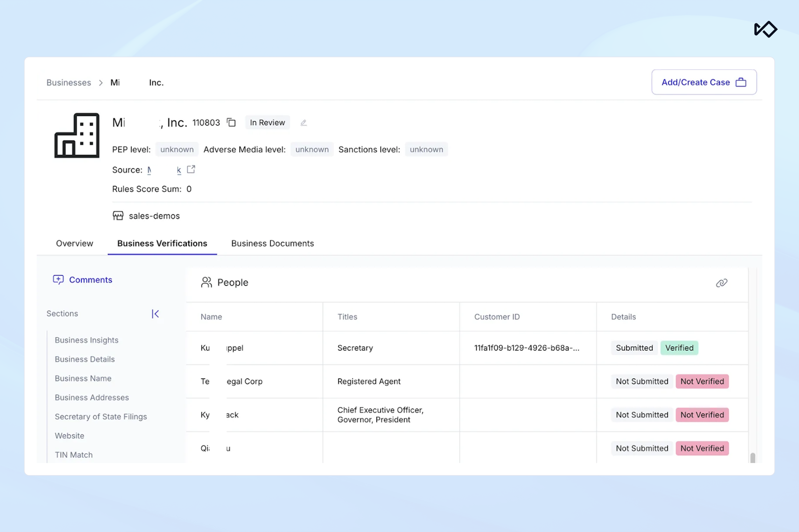Copy the business ID 110803
Viewport: 799px width, 532px height.
pos(231,123)
